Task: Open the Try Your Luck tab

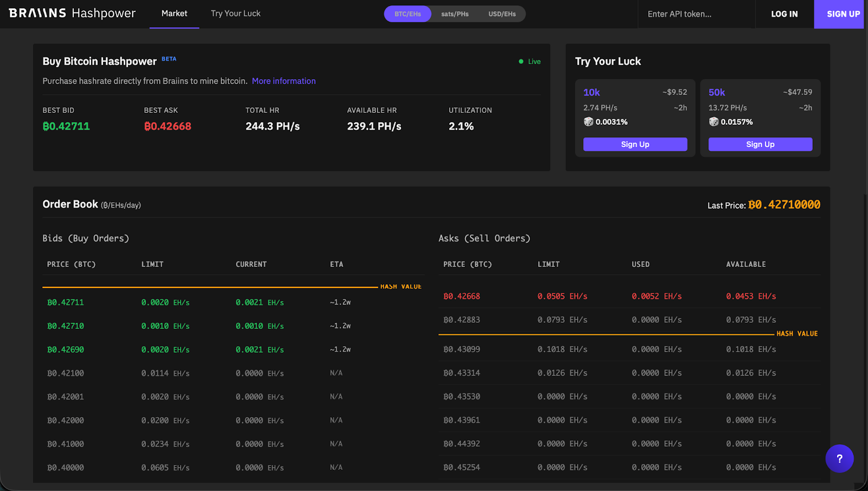Action: (x=235, y=14)
